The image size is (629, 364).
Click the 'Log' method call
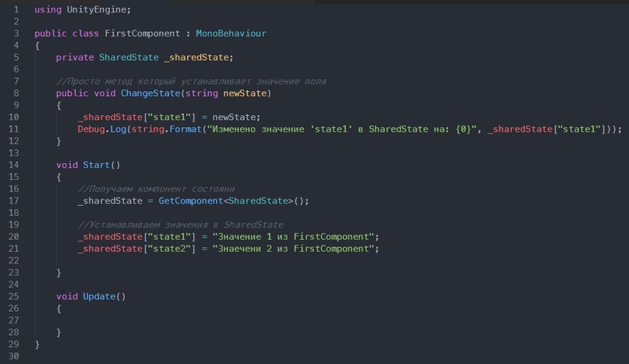(118, 129)
